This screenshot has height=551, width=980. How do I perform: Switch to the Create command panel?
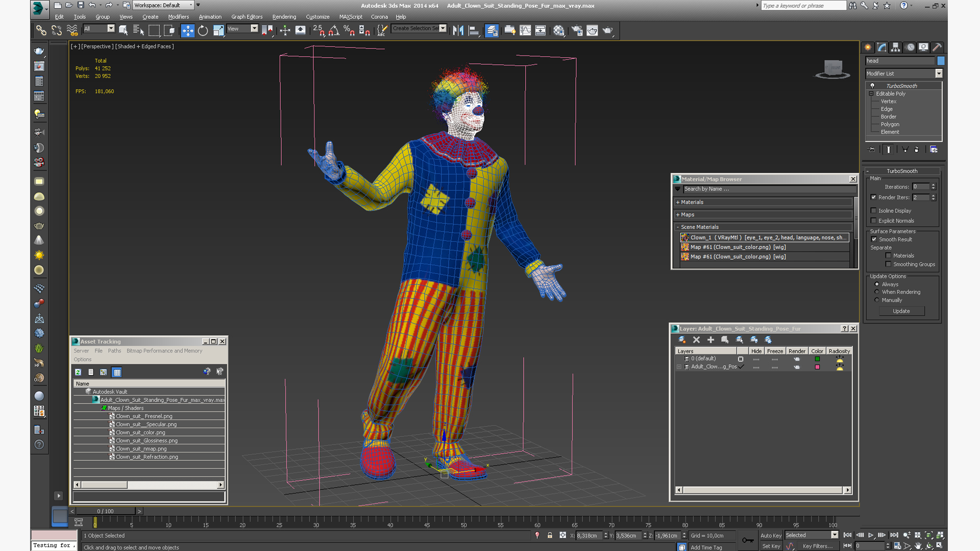pos(868,47)
